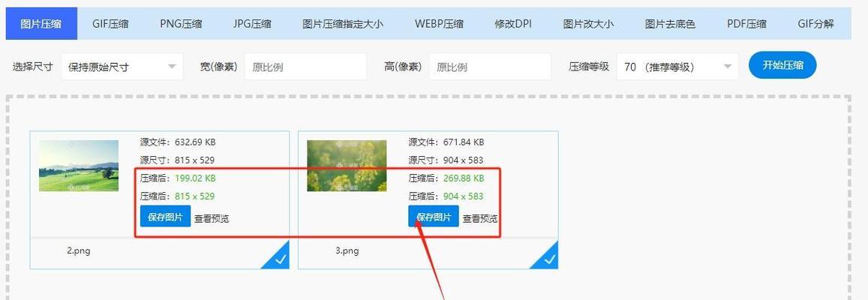Switch to the PNG压缩 tab
Image resolution: width=868 pixels, height=300 pixels.
point(181,24)
